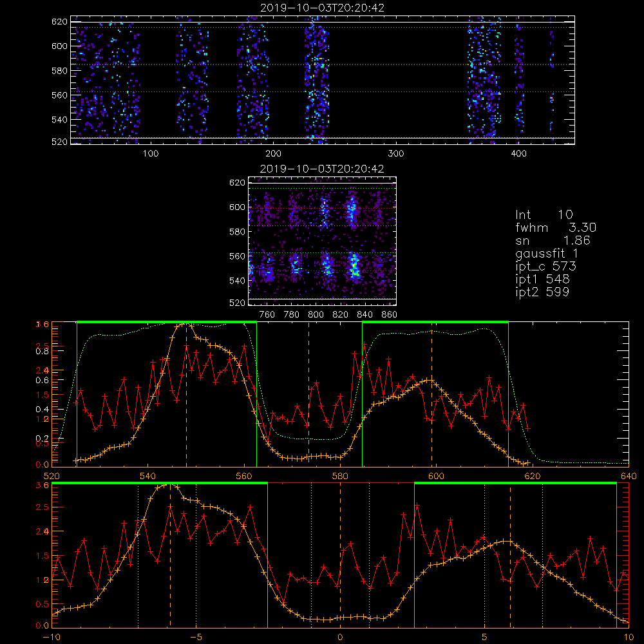The height and width of the screenshot is (644, 644).
Task: Click the dense streak near x=235 in top spectrogram
Action: (316, 80)
